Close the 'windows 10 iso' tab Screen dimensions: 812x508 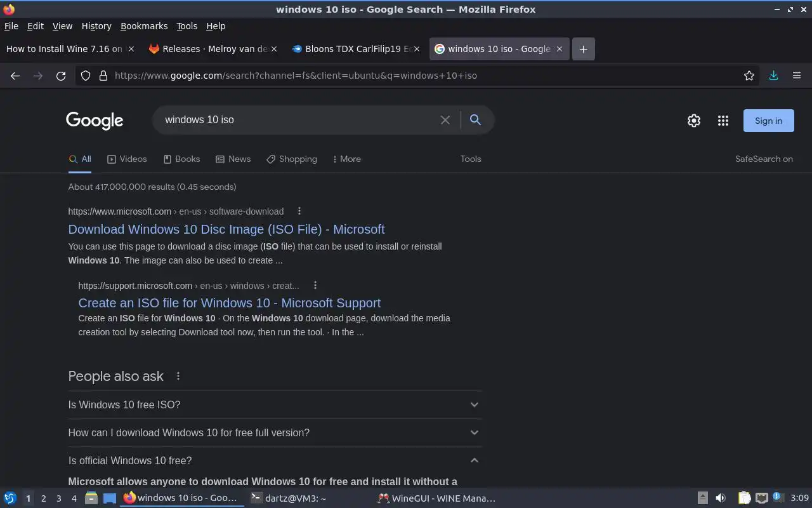pos(560,49)
